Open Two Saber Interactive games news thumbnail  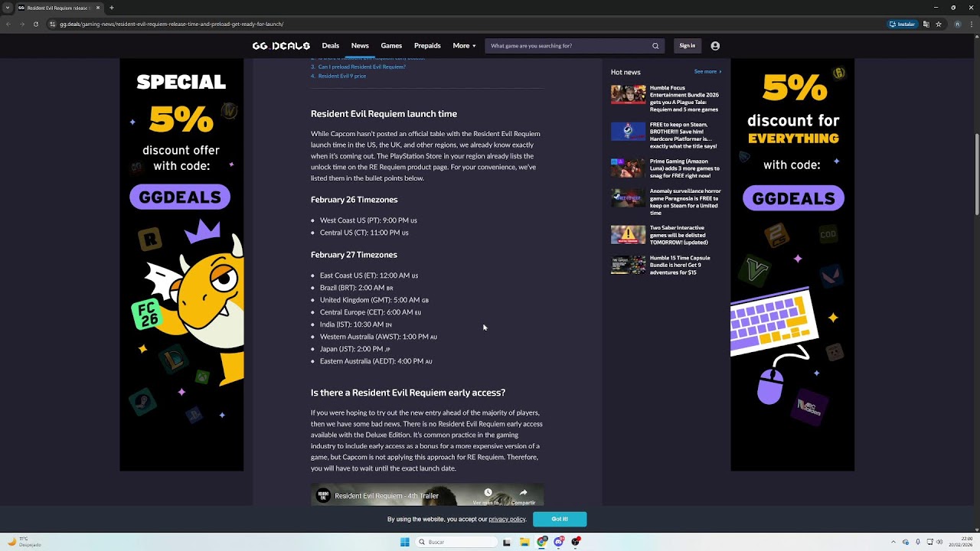click(x=628, y=234)
